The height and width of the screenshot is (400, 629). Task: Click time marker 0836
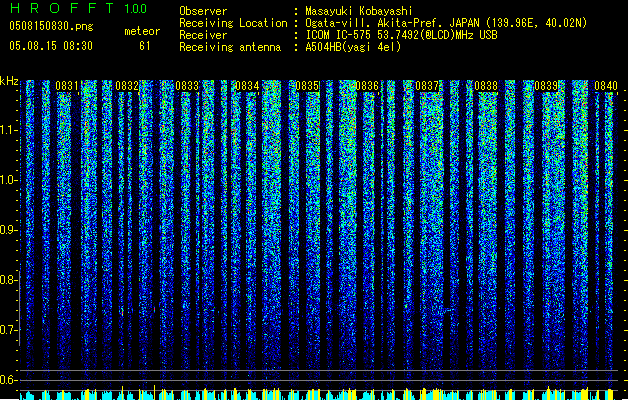click(367, 86)
